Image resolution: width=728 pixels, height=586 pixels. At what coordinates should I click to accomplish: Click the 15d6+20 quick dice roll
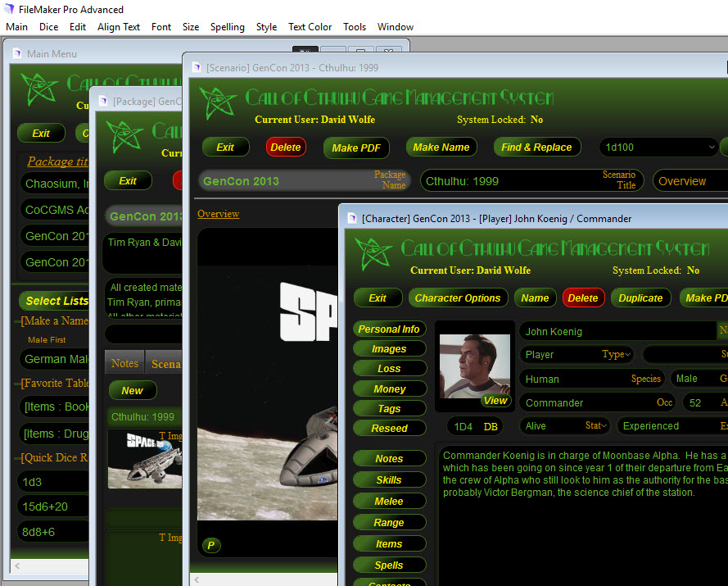tap(52, 506)
